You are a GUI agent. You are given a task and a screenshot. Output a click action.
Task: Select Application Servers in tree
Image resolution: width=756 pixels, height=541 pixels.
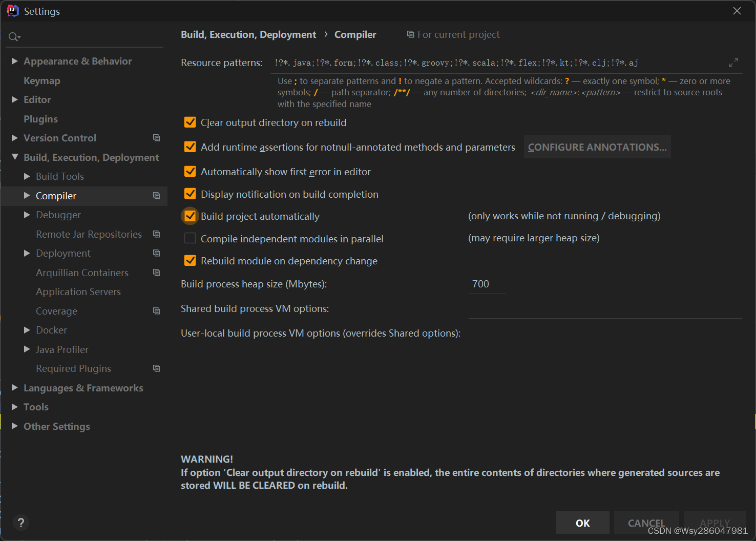coord(78,292)
